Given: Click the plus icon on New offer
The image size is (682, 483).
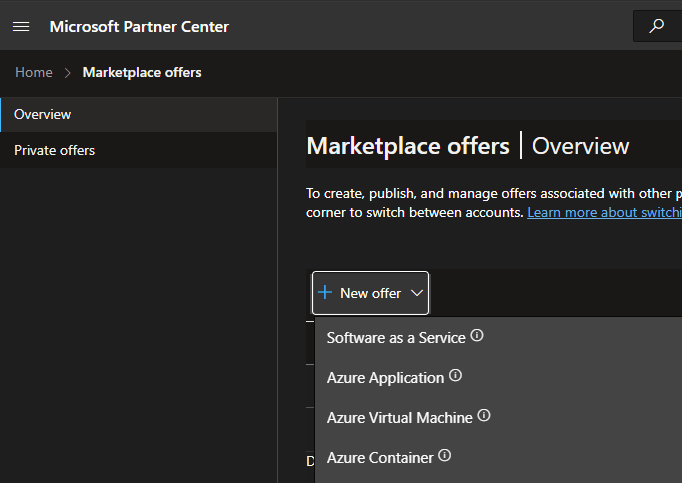Looking at the screenshot, I should (325, 292).
